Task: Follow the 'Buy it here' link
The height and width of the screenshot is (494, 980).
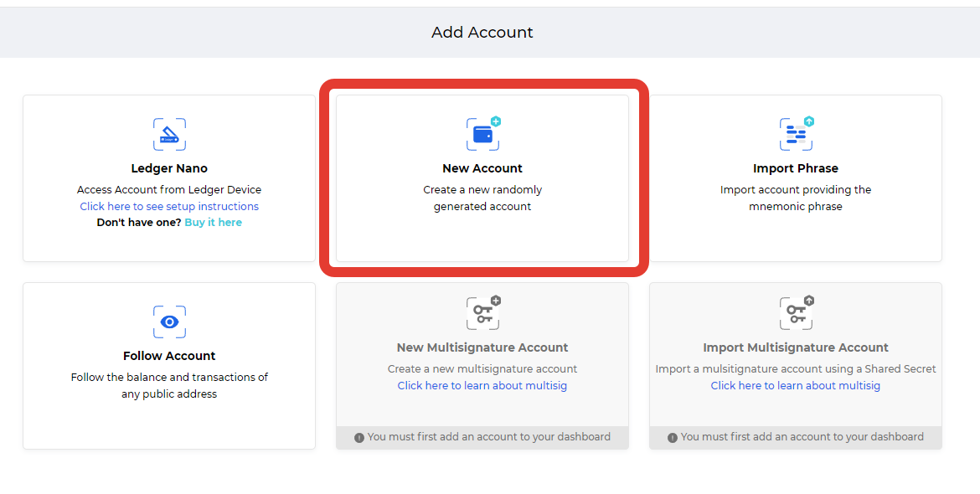Action: (213, 223)
